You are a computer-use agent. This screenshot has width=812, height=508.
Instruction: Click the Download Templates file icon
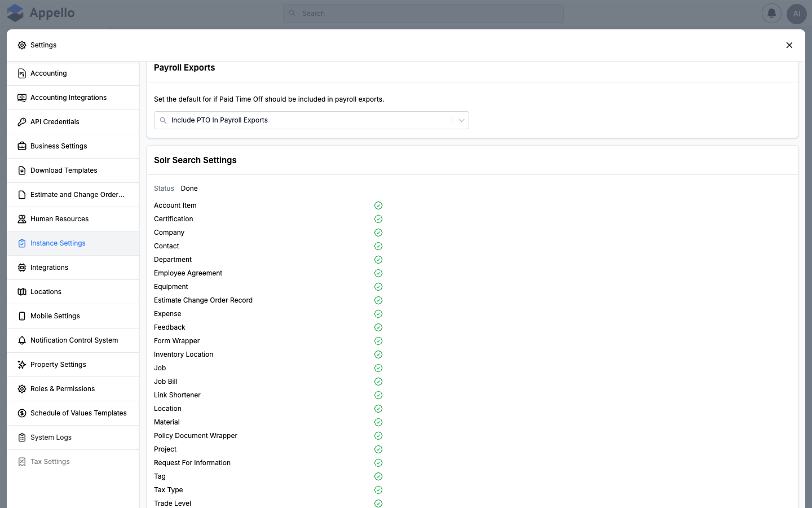(22, 170)
